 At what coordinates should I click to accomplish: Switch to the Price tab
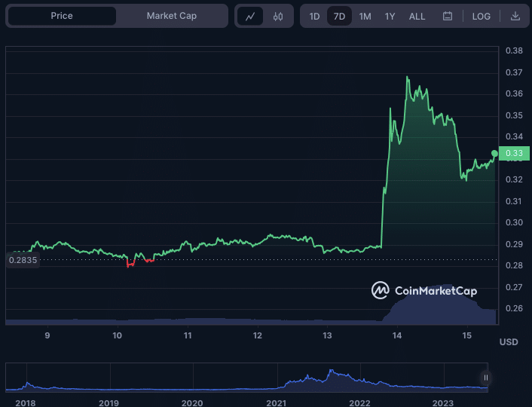[x=62, y=16]
